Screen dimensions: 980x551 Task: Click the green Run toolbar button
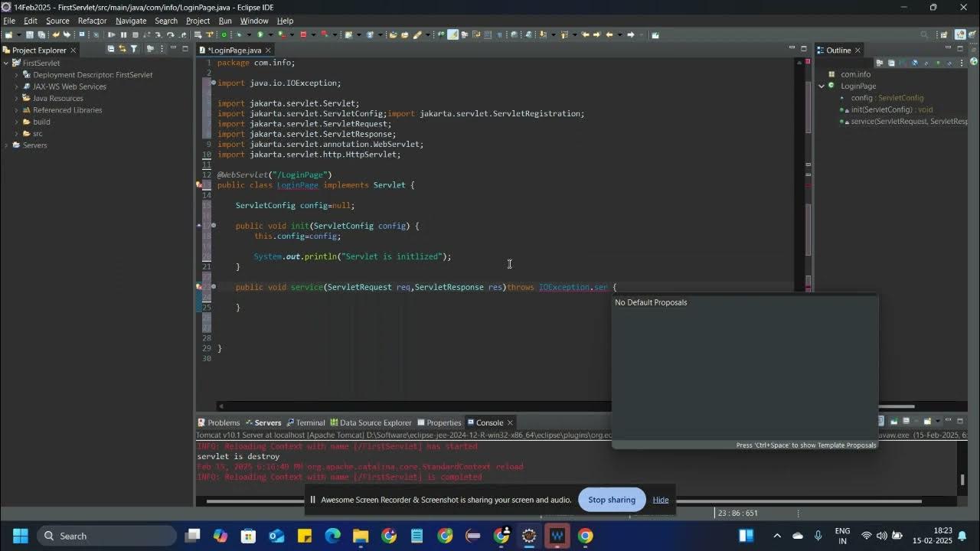[260, 34]
